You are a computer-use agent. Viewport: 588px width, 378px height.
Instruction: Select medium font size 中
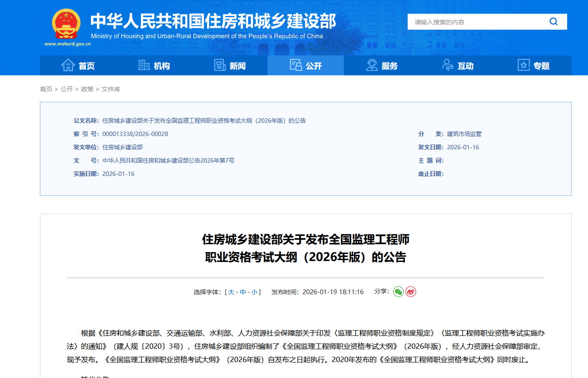coord(243,292)
